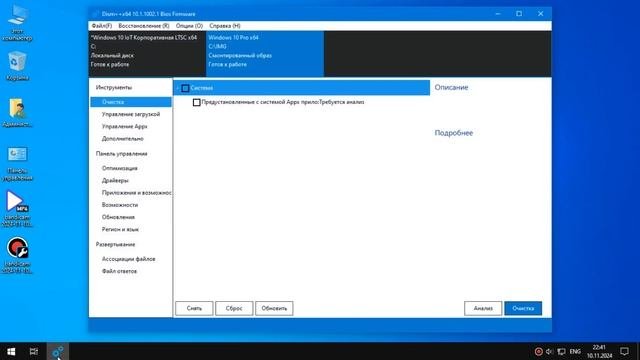This screenshot has width=640, height=360.
Task: Select the Windows 10 Pro x64 image tile
Action: coord(265,53)
